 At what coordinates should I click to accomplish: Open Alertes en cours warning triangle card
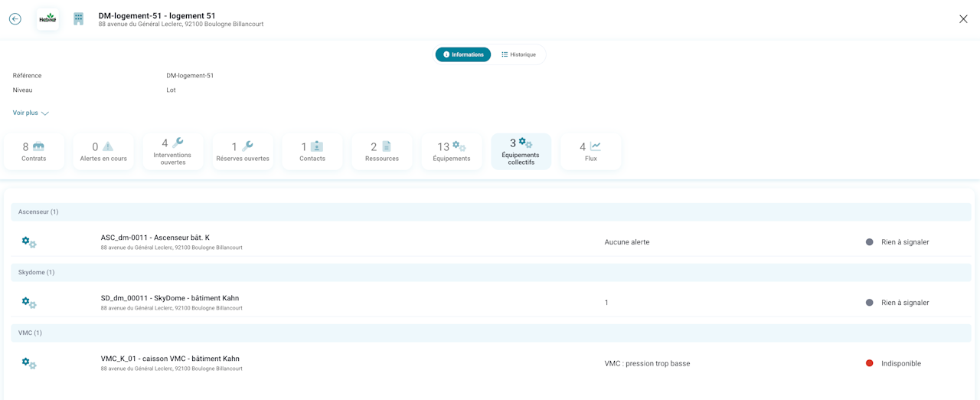point(103,152)
